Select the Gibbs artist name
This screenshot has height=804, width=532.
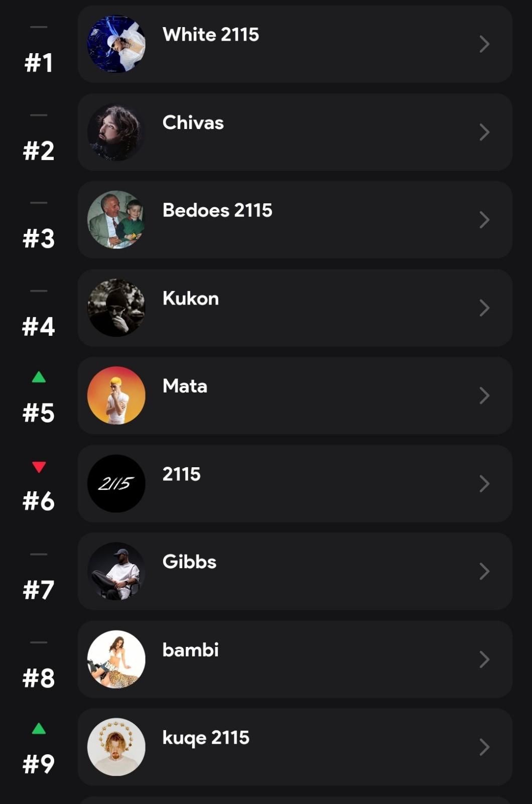point(189,562)
